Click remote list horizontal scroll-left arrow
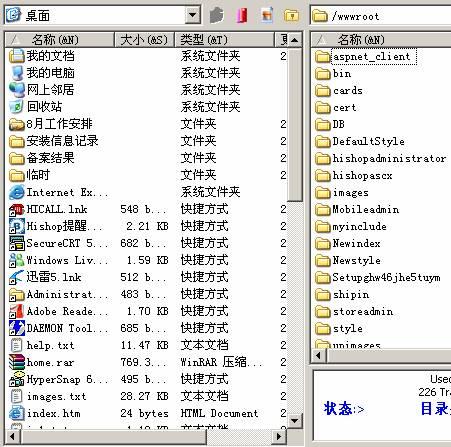The height and width of the screenshot is (447, 451). coord(319,355)
